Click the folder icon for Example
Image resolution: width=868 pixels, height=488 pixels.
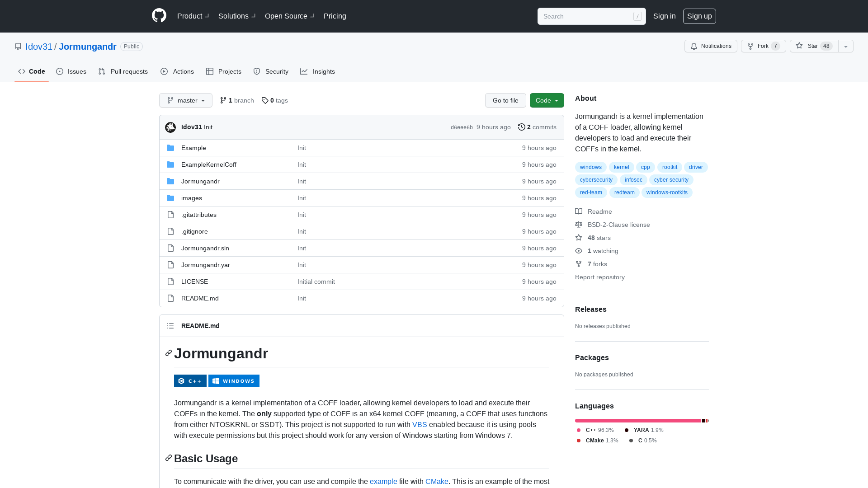170,148
